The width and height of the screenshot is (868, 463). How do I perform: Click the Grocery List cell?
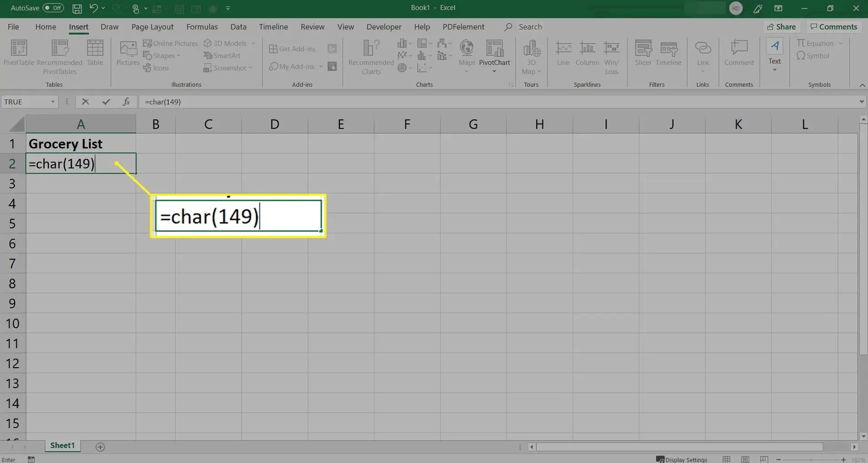(x=81, y=143)
